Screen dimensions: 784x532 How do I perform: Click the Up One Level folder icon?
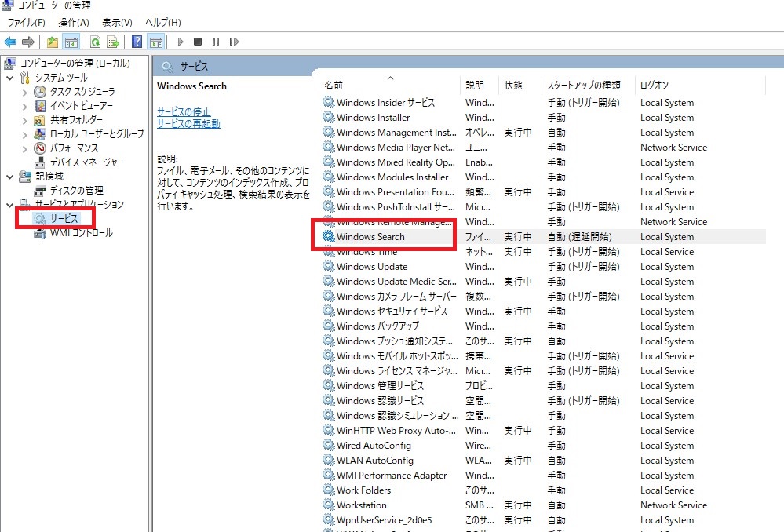53,42
